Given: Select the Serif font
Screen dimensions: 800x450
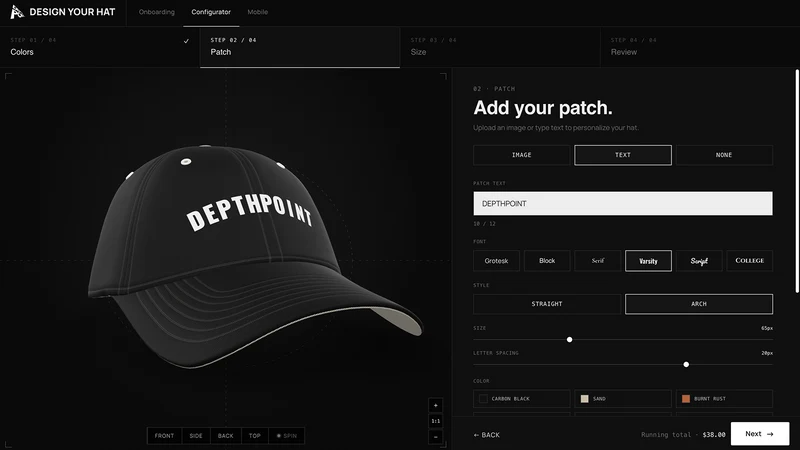Looking at the screenshot, I should click(x=597, y=261).
